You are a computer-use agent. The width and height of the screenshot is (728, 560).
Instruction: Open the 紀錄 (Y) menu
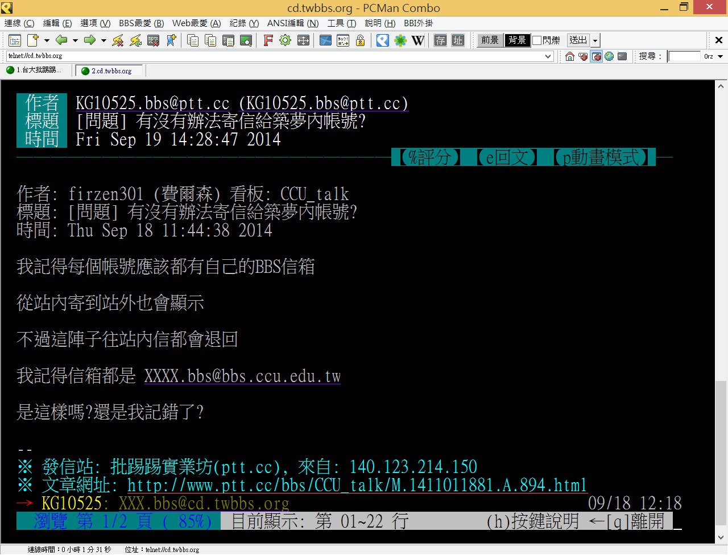click(244, 23)
